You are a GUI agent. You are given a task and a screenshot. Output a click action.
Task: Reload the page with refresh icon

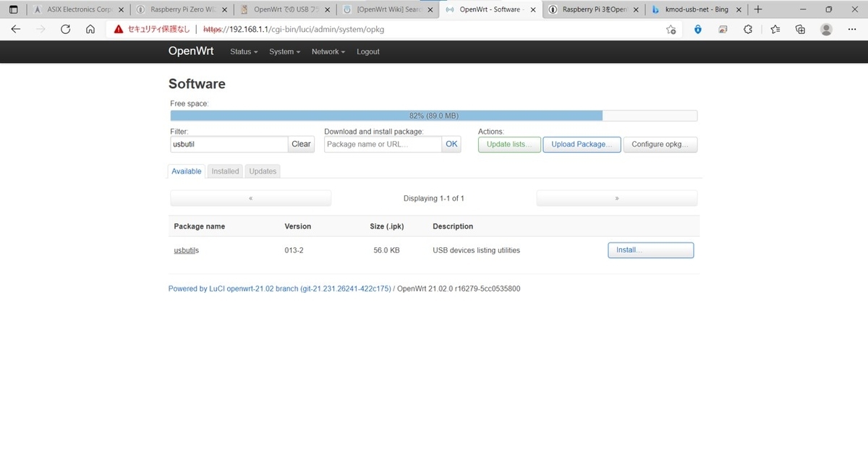point(65,30)
